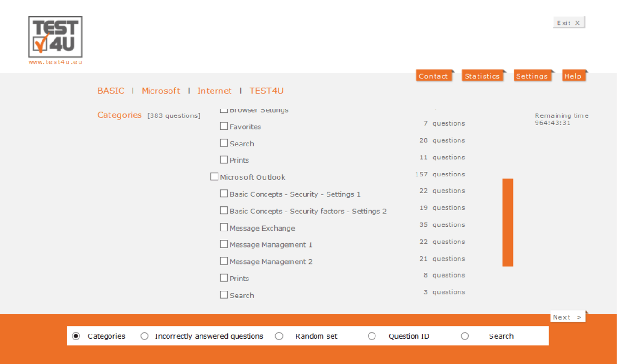Select the TEST4U tab

[x=266, y=91]
